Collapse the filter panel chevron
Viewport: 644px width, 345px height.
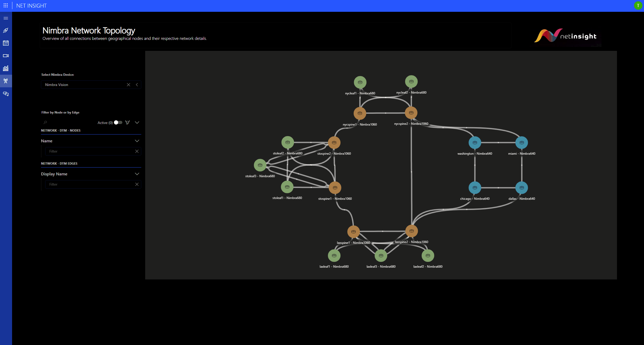[x=137, y=122]
